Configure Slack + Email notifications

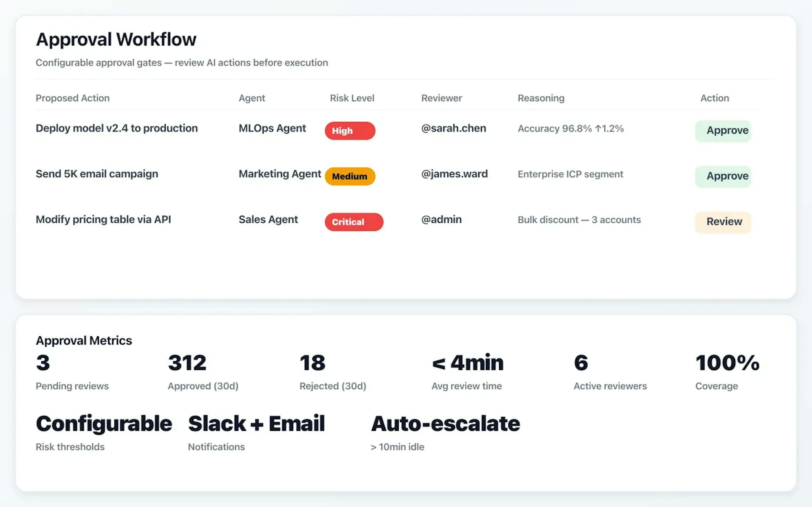(256, 433)
